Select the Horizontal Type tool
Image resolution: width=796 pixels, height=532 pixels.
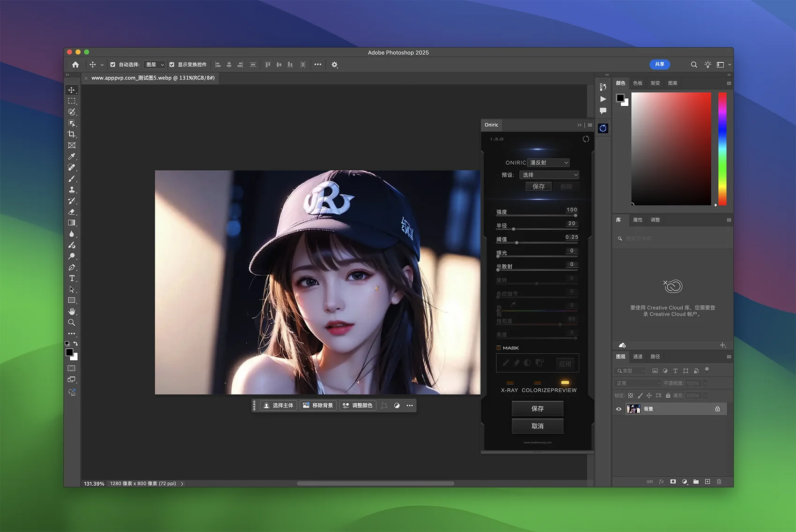[x=72, y=278]
